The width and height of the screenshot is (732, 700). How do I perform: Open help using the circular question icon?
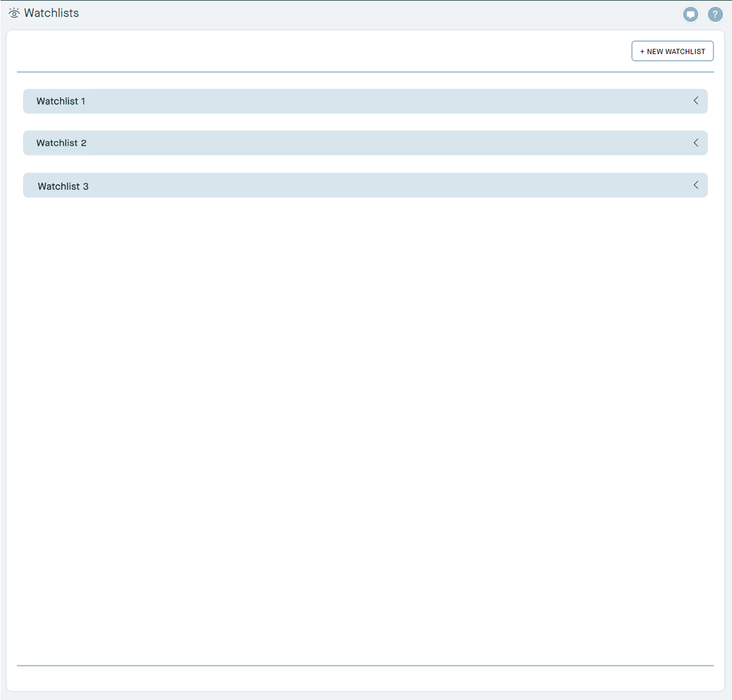point(715,14)
